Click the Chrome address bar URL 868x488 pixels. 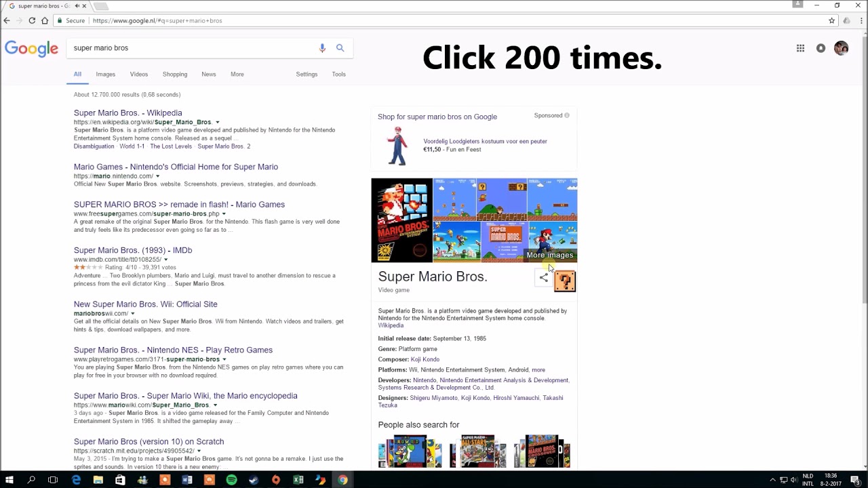coord(157,20)
